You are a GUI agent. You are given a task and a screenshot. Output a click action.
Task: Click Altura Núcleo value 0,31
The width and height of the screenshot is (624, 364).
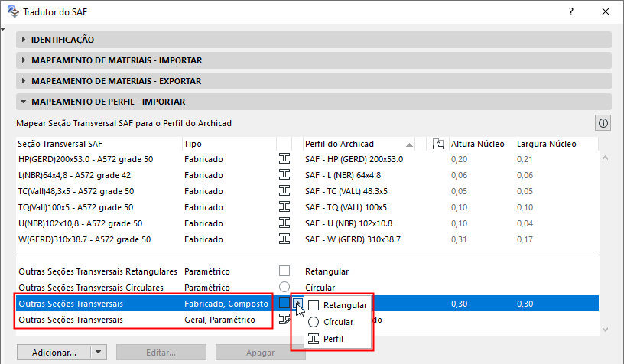(x=459, y=239)
